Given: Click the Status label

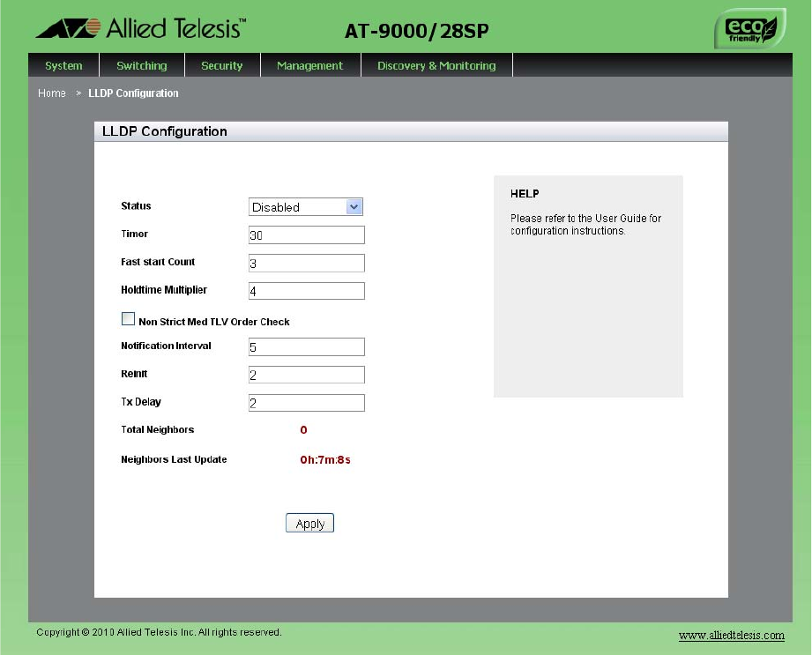Looking at the screenshot, I should (x=136, y=205).
